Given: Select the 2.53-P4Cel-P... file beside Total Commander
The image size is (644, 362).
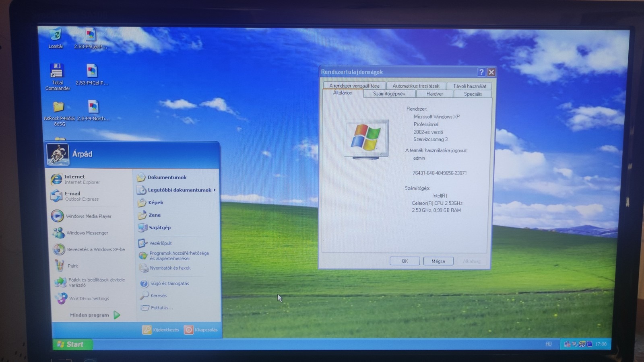Looking at the screenshot, I should click(x=92, y=74).
